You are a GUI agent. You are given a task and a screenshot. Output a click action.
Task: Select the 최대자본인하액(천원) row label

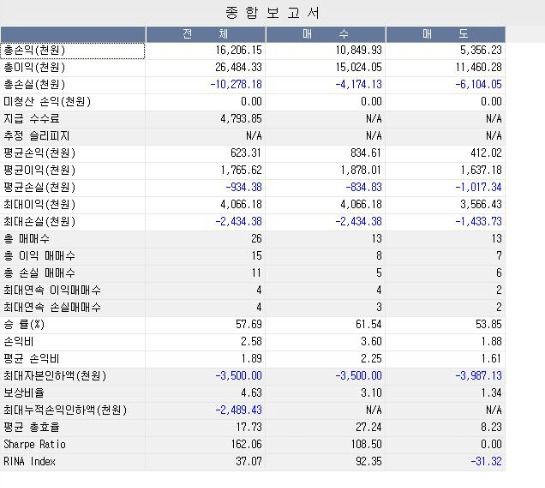55,376
